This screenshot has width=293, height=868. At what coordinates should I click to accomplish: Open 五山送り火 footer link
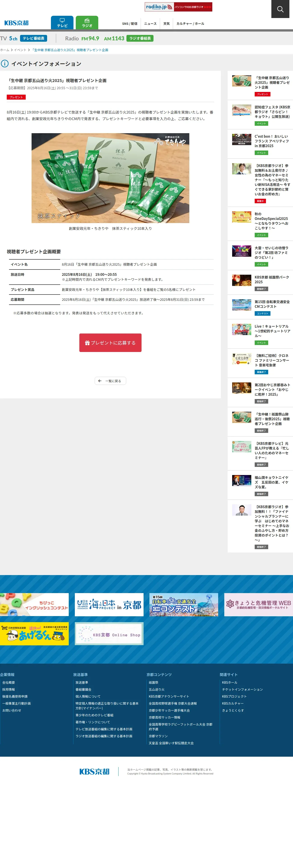pos(157,689)
